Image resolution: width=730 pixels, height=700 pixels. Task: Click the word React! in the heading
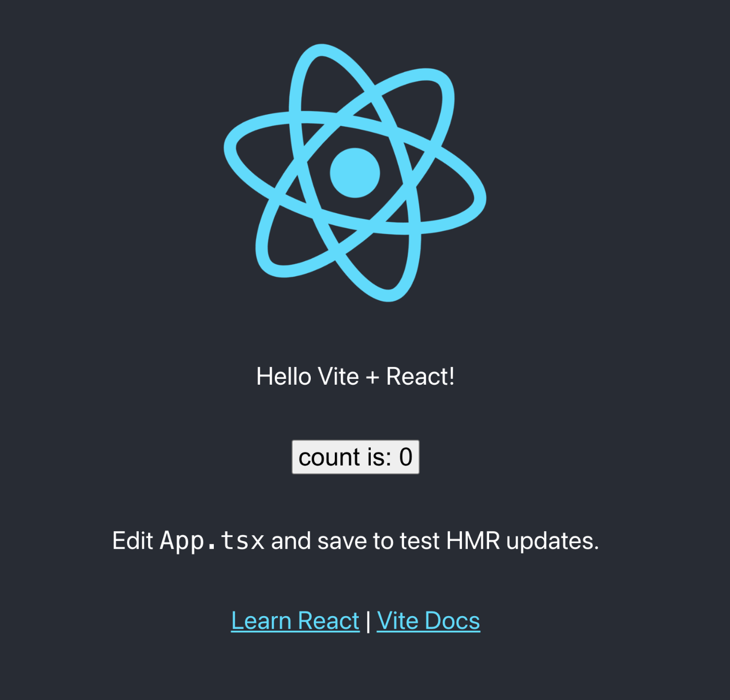420,376
